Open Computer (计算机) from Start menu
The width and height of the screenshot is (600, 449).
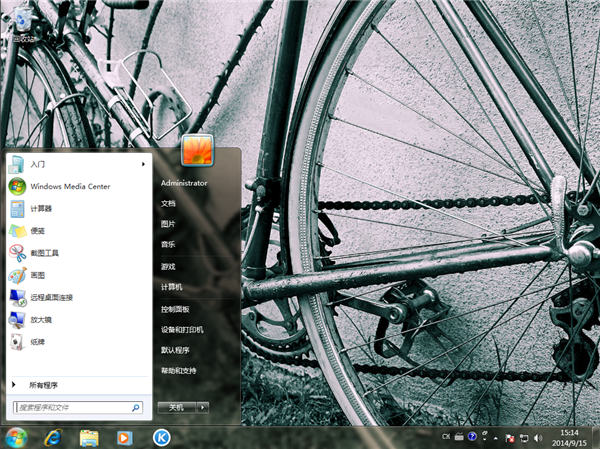[x=172, y=287]
